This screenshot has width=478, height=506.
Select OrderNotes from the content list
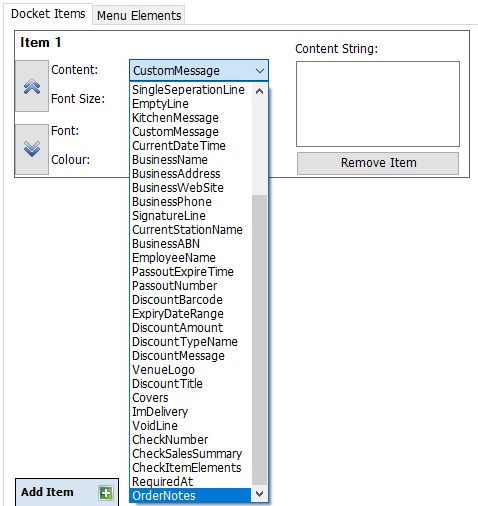190,496
